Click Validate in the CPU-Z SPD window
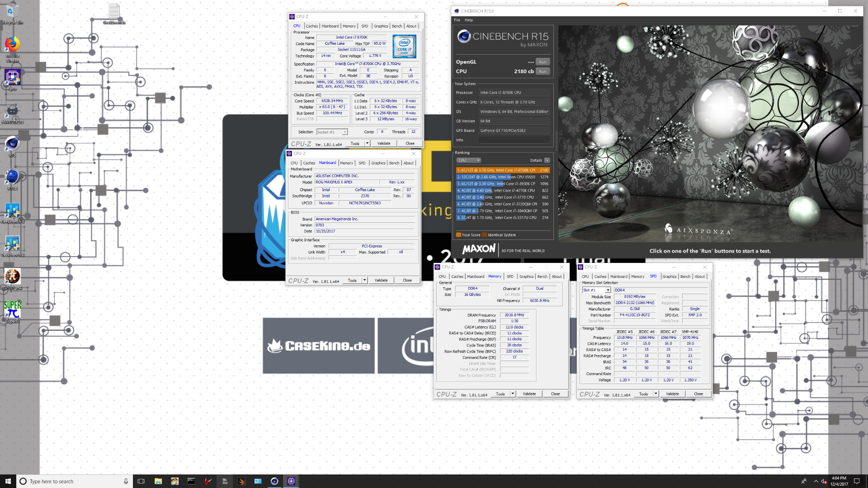 point(672,394)
